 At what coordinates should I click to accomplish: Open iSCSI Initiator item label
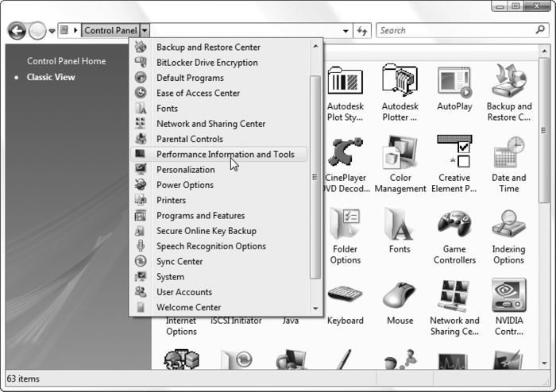click(x=236, y=321)
